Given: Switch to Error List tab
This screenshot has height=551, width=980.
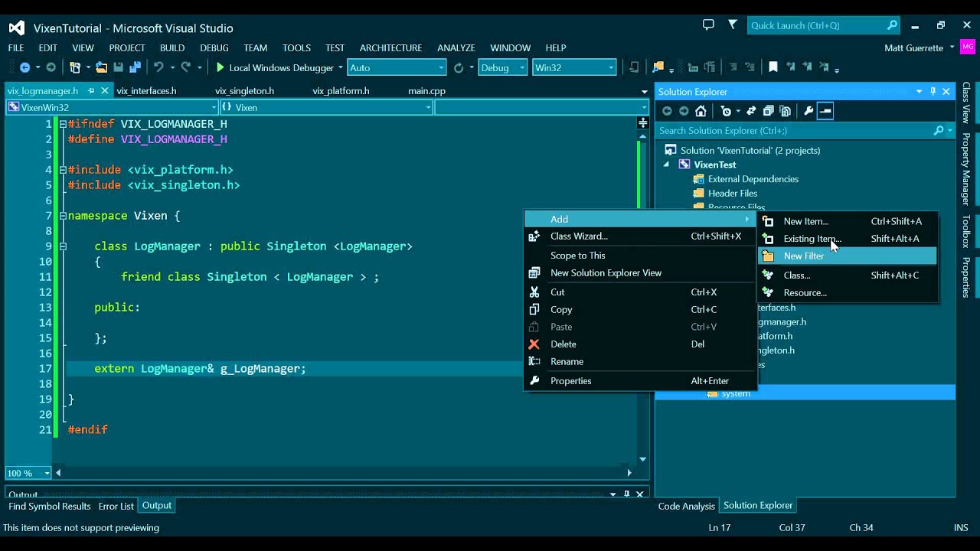Looking at the screenshot, I should (116, 507).
